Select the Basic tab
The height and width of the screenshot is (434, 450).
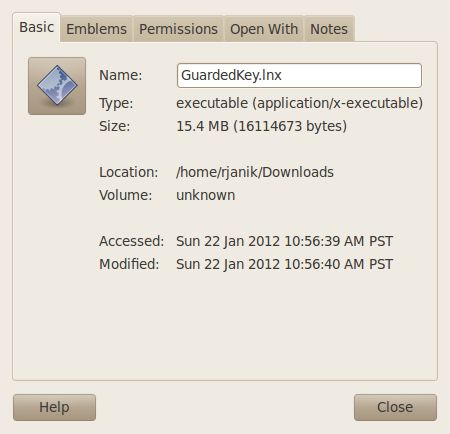click(x=36, y=27)
